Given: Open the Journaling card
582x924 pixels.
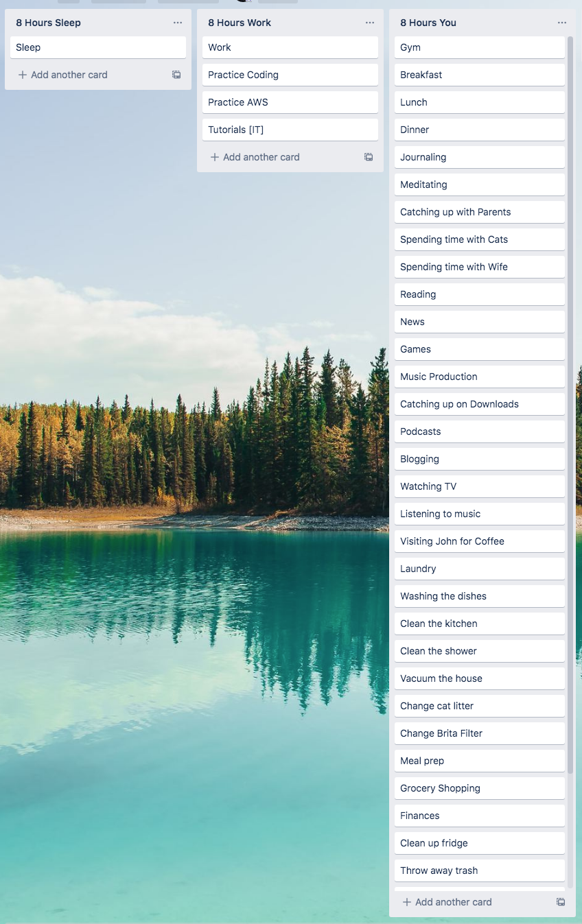Looking at the screenshot, I should (x=480, y=157).
